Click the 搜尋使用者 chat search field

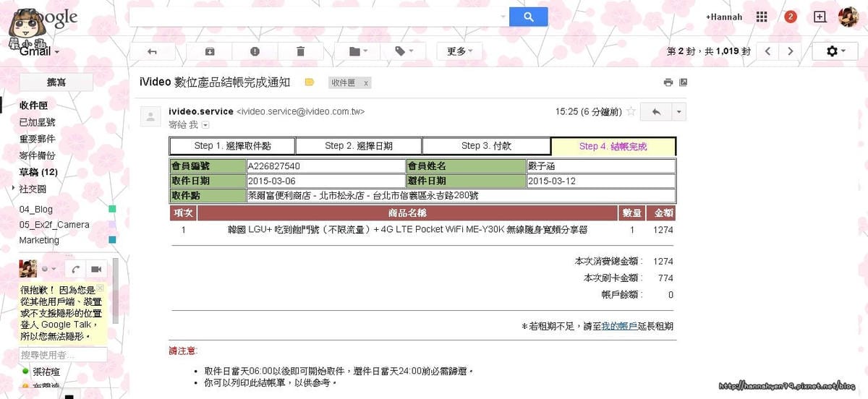tap(63, 355)
